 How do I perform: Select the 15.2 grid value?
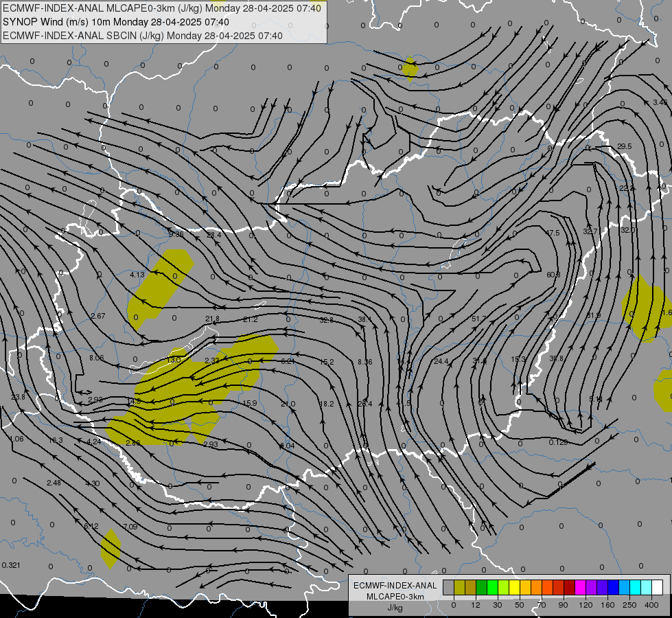[x=327, y=363]
